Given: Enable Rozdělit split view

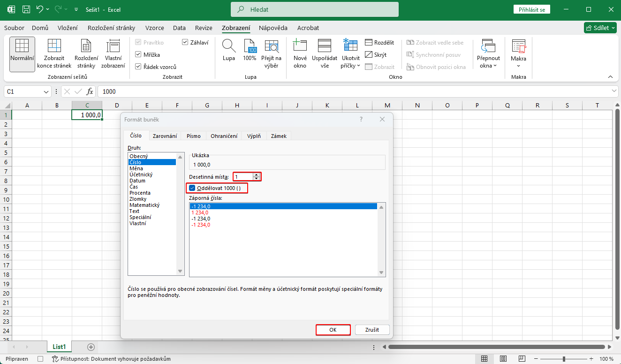Looking at the screenshot, I should (x=380, y=42).
